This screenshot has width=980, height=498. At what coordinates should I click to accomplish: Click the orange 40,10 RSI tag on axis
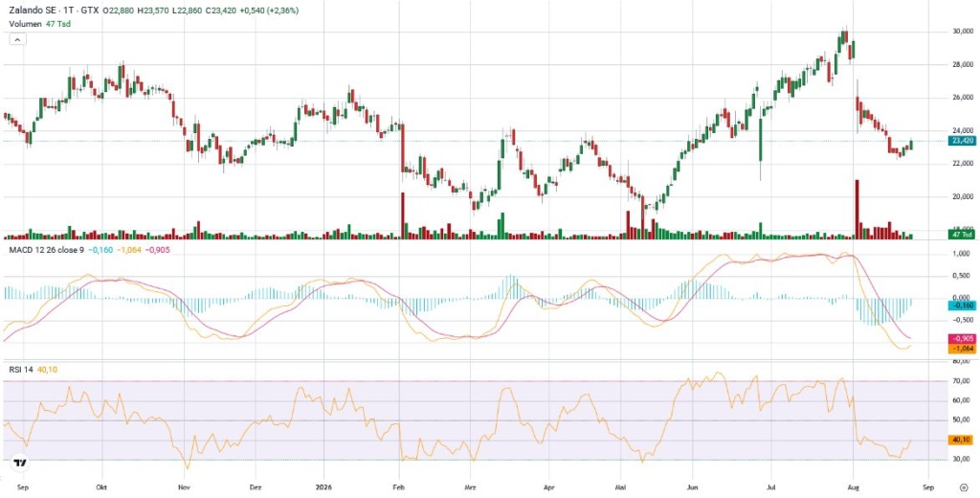tap(962, 440)
